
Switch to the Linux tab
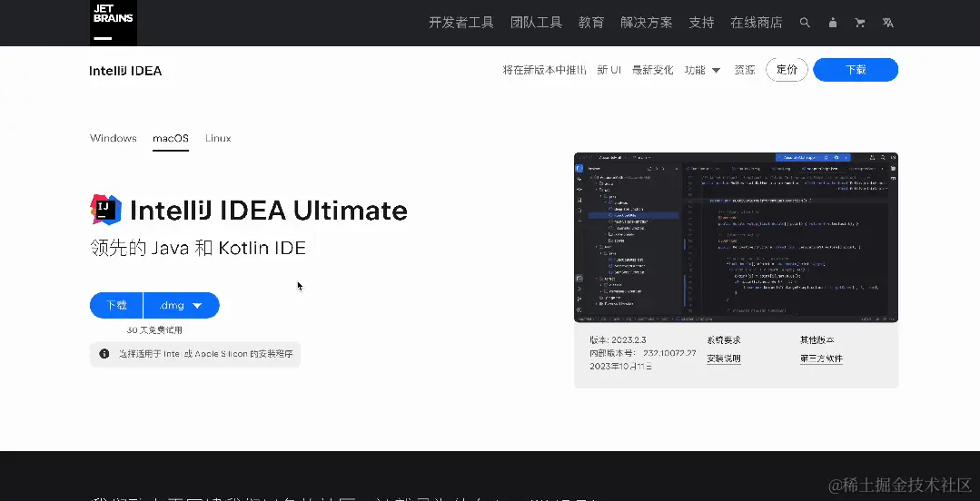pos(218,138)
